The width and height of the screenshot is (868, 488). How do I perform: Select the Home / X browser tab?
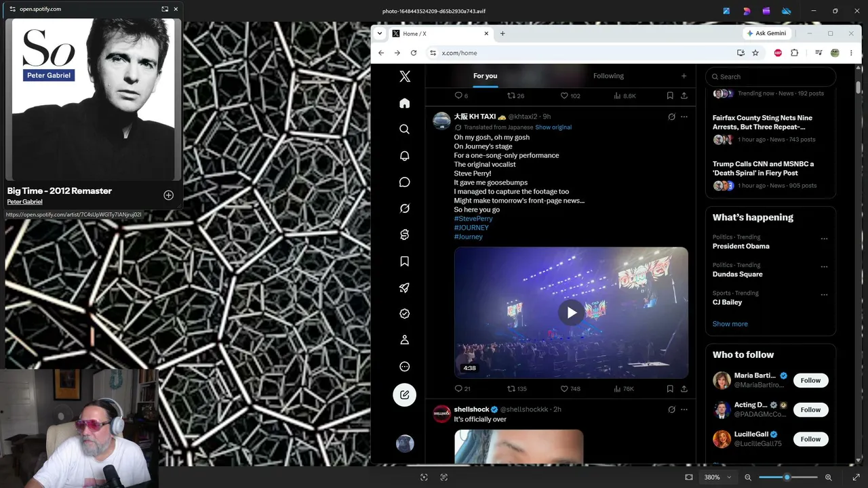point(441,33)
